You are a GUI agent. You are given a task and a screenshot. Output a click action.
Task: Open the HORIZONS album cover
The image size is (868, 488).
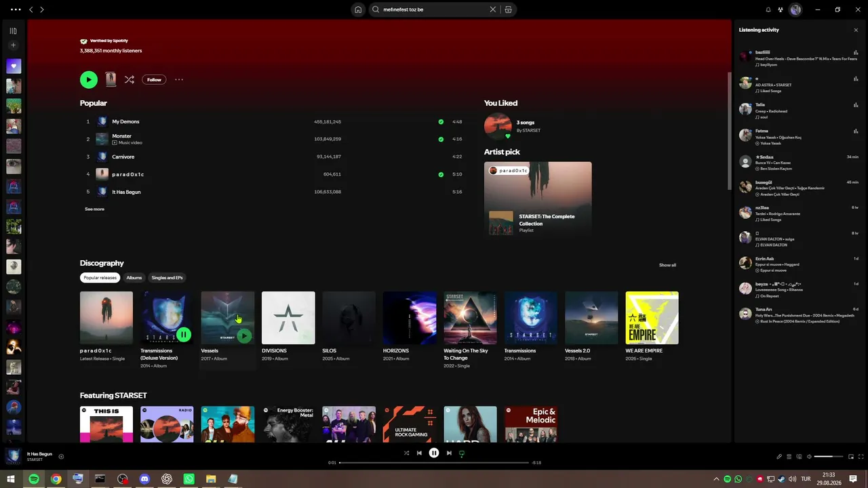[x=410, y=318]
